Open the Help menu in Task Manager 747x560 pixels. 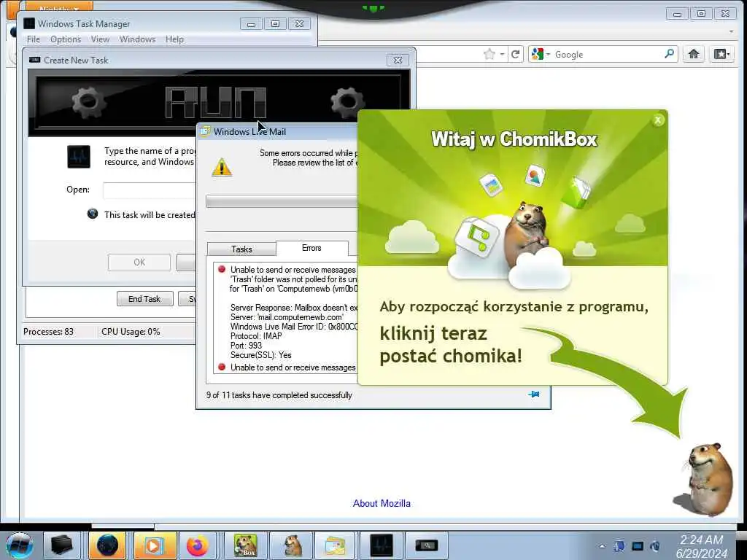(x=174, y=39)
